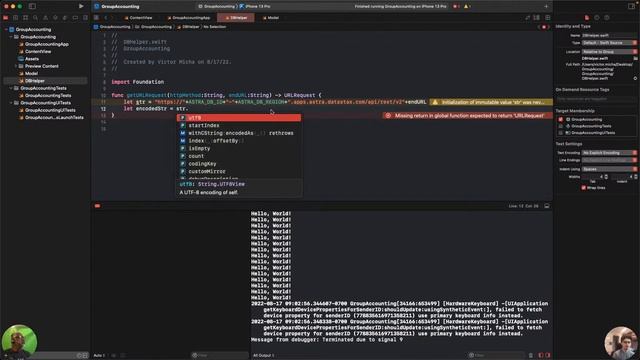Collapse the GroupAccountingTests group

(x=11, y=88)
